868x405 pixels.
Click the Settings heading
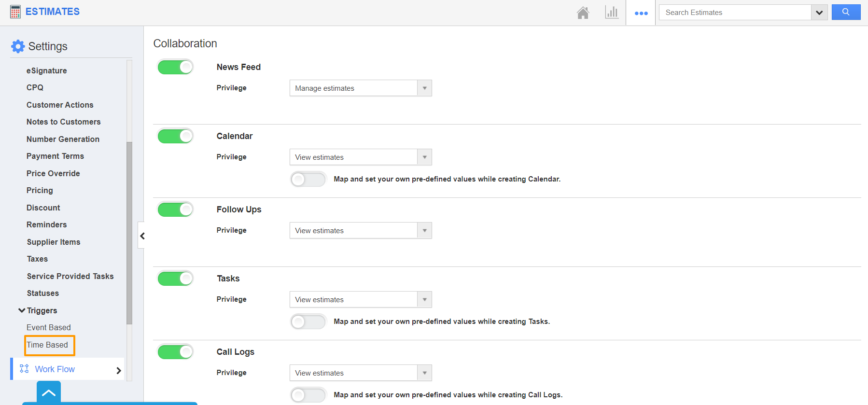[48, 46]
